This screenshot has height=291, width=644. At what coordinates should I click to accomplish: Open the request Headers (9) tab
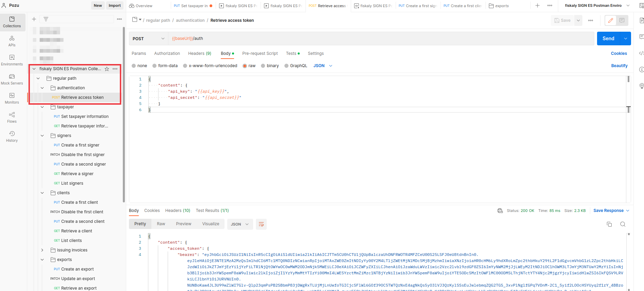click(200, 53)
